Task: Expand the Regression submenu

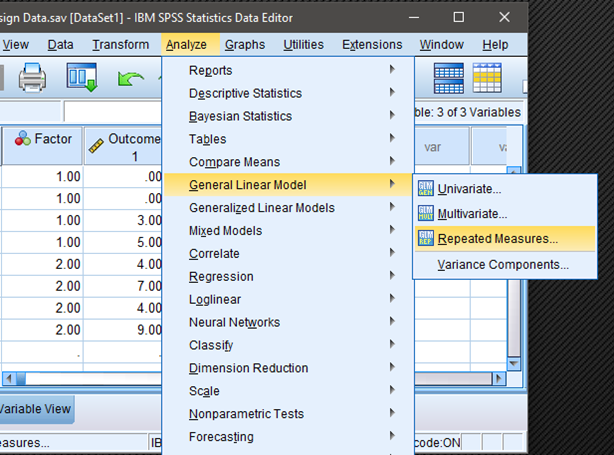Action: pyautogui.click(x=288, y=276)
